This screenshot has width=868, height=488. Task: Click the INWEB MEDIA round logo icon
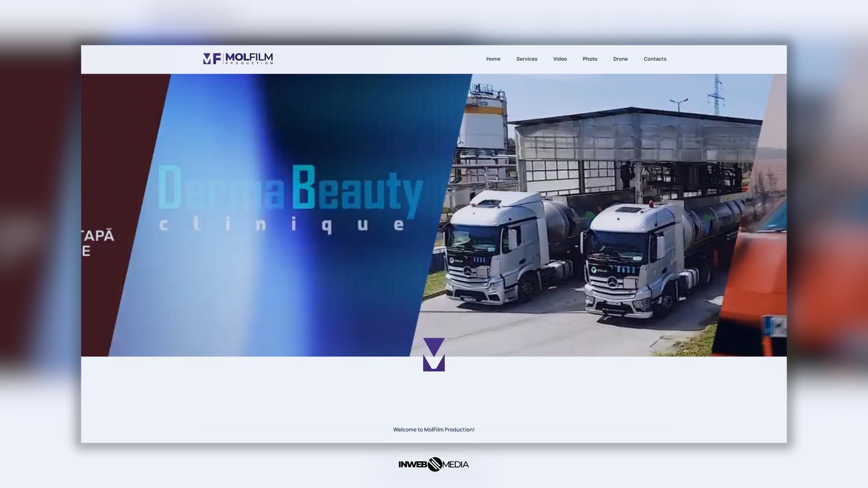coord(434,464)
